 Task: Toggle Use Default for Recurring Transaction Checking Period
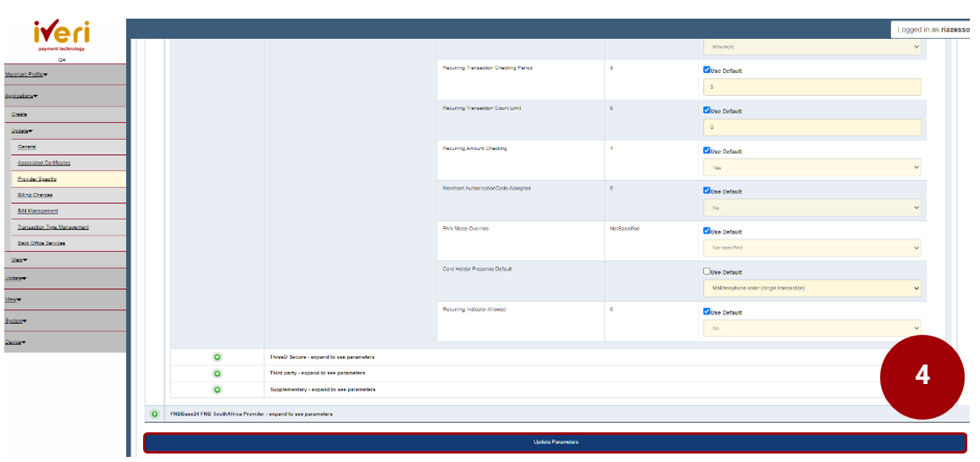tap(707, 70)
